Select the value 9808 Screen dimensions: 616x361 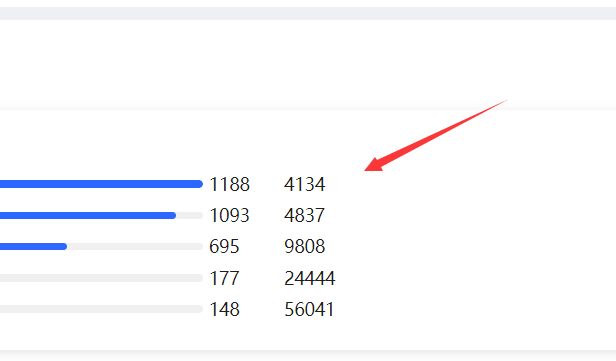[304, 247]
